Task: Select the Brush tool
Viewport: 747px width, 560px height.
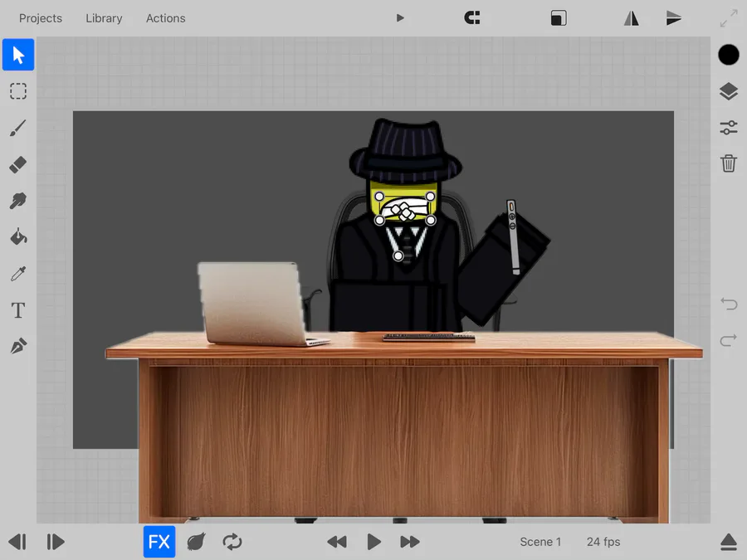Action: tap(18, 128)
